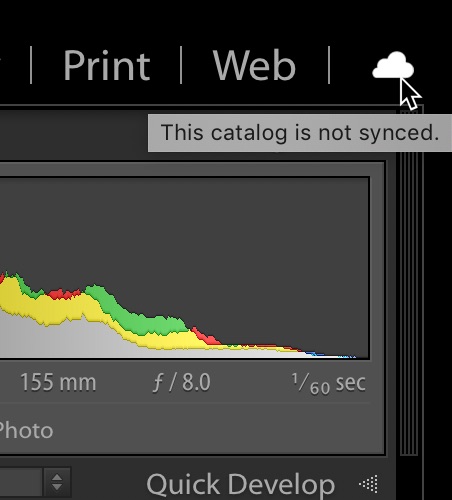
Task: Click the 'This catalog is not synced' tooltip
Action: [x=300, y=133]
